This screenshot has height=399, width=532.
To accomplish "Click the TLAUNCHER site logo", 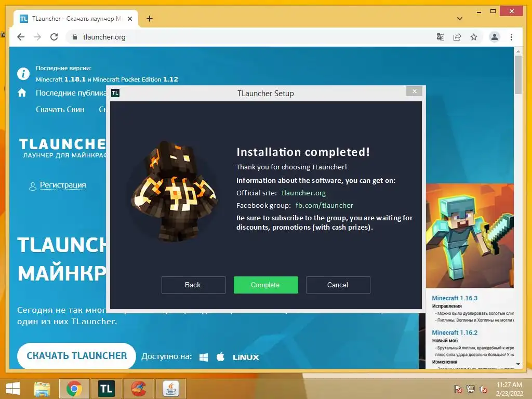I will 63,148.
